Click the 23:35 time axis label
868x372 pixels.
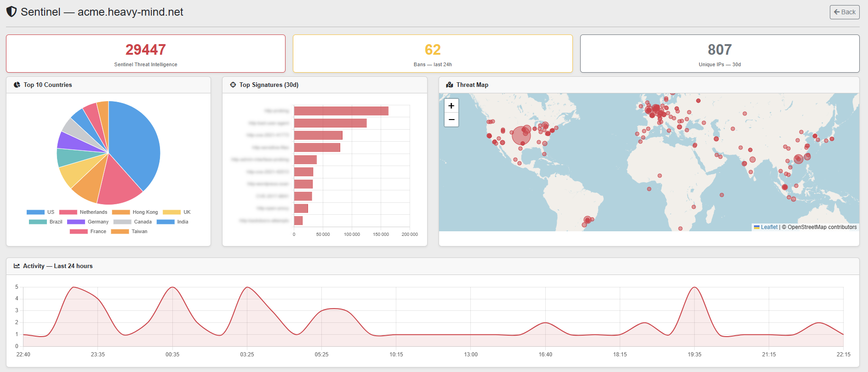pyautogui.click(x=98, y=355)
